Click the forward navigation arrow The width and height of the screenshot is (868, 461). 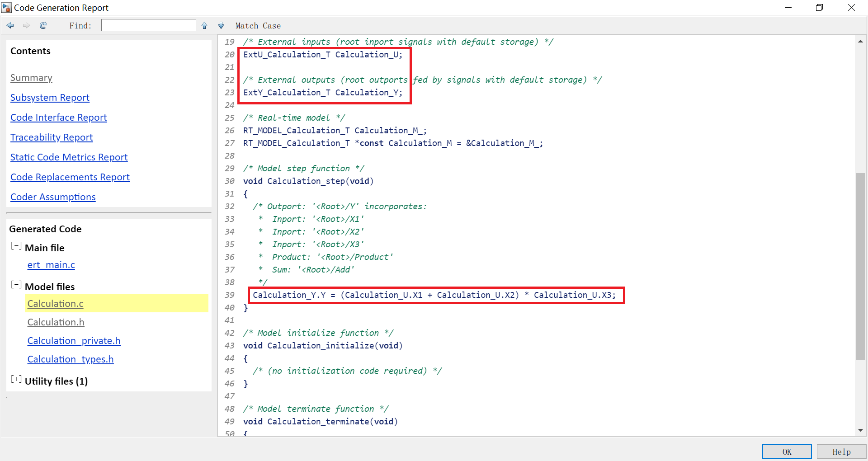click(27, 26)
